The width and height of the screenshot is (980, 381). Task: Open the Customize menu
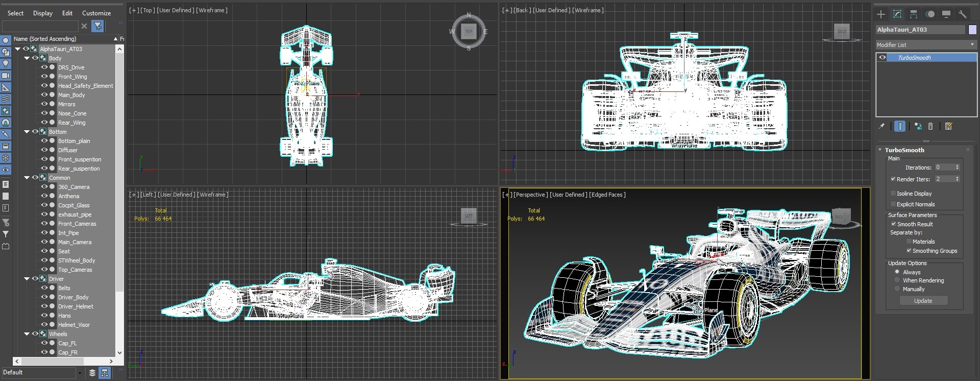click(x=96, y=13)
